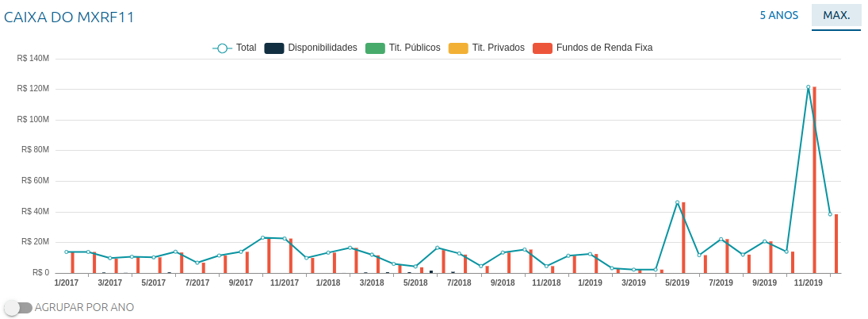Viewport: 868px width, 319px height.
Task: Click the 1/2017 x-axis label
Action: 67,282
